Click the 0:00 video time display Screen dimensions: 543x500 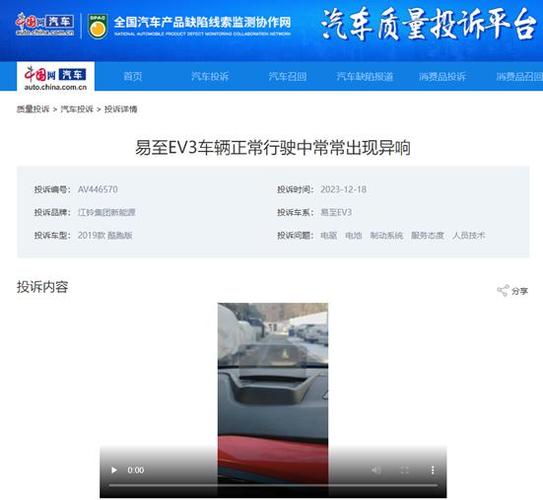(x=136, y=470)
